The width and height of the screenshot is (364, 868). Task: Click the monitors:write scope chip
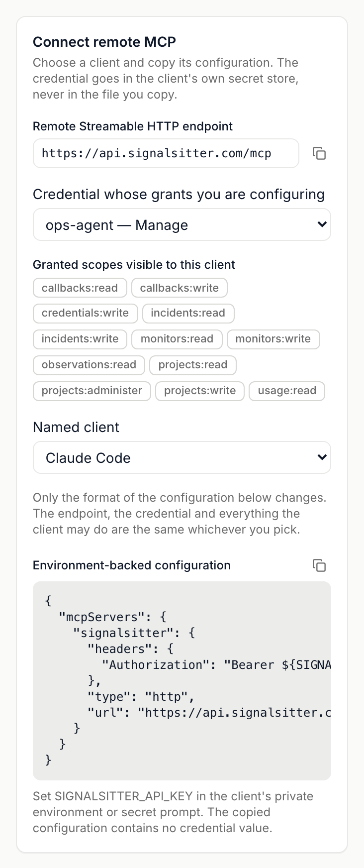(x=273, y=339)
